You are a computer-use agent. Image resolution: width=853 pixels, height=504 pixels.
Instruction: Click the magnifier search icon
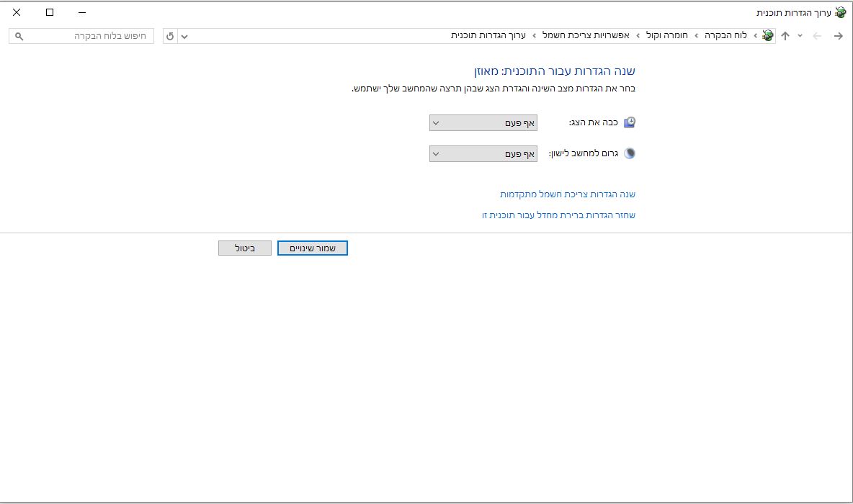point(19,36)
